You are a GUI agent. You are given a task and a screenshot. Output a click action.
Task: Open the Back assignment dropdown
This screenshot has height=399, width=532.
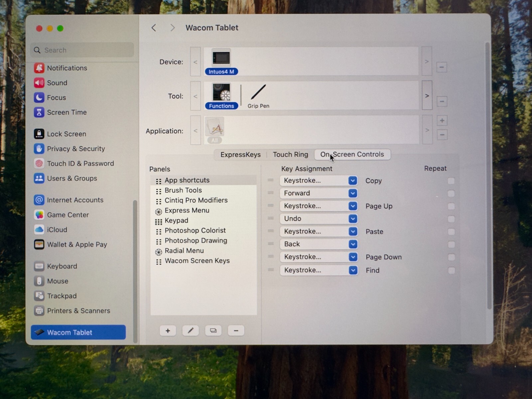(319, 244)
